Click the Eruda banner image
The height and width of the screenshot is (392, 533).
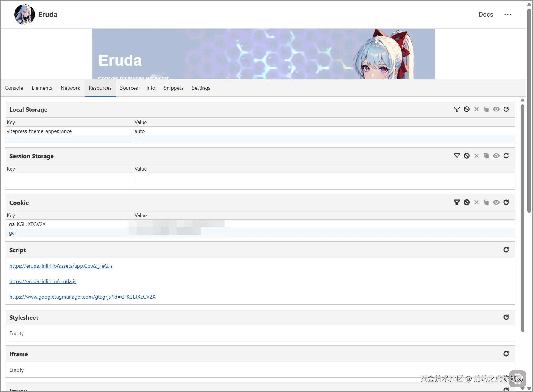click(x=263, y=54)
